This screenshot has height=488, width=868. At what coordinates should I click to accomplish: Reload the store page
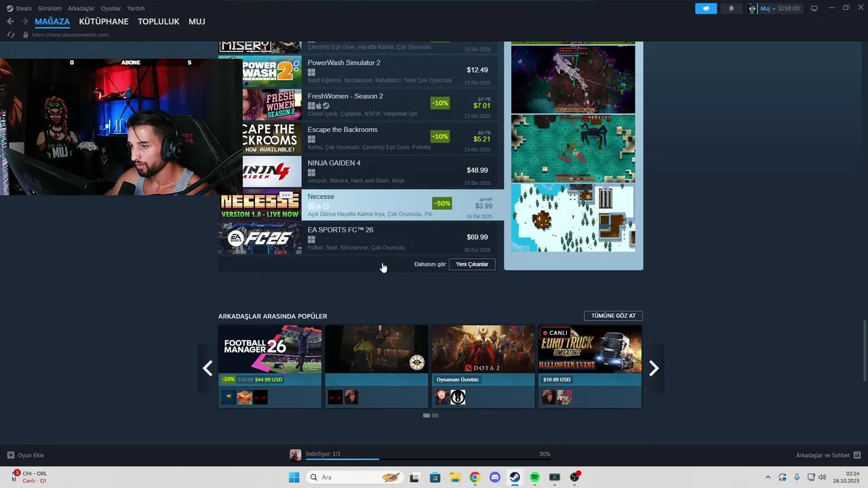pos(11,35)
